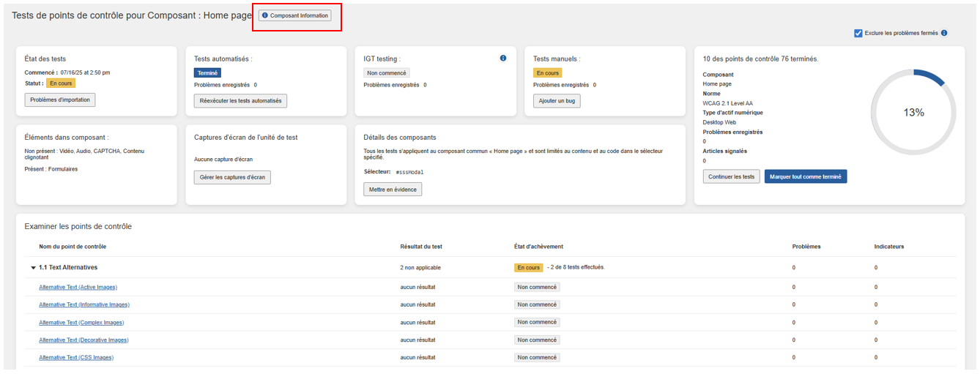Click the info icon beside IGT testing
980x374 pixels.
click(503, 59)
